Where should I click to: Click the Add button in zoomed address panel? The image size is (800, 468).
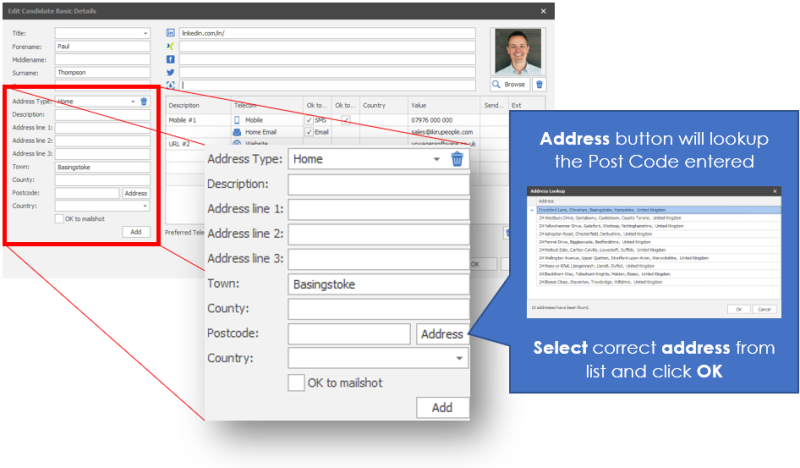[442, 407]
